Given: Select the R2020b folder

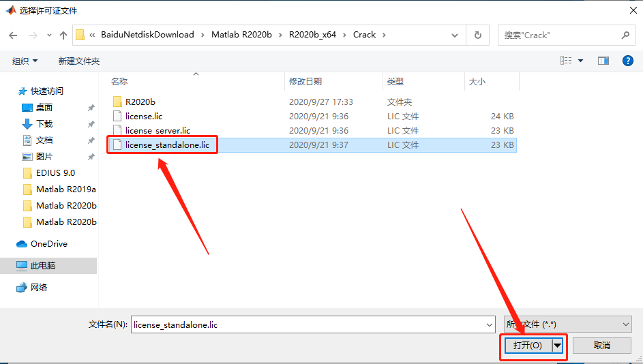Looking at the screenshot, I should pos(140,102).
